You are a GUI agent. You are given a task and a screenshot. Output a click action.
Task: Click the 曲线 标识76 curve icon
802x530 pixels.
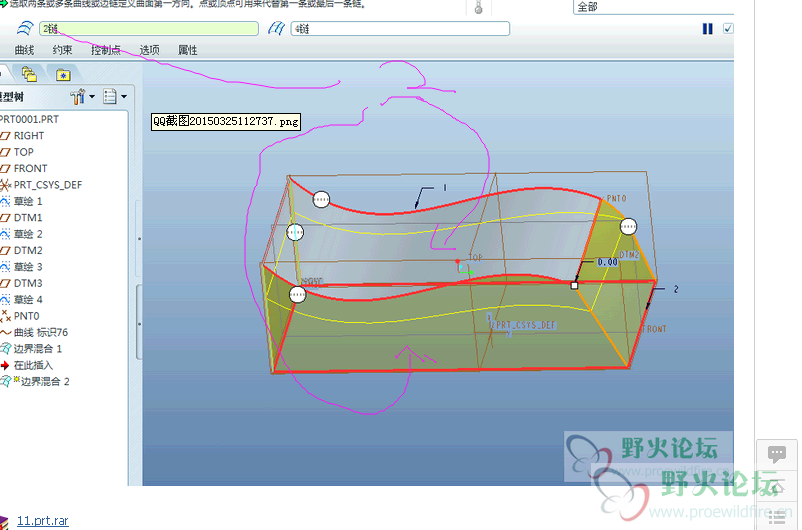click(x=5, y=333)
